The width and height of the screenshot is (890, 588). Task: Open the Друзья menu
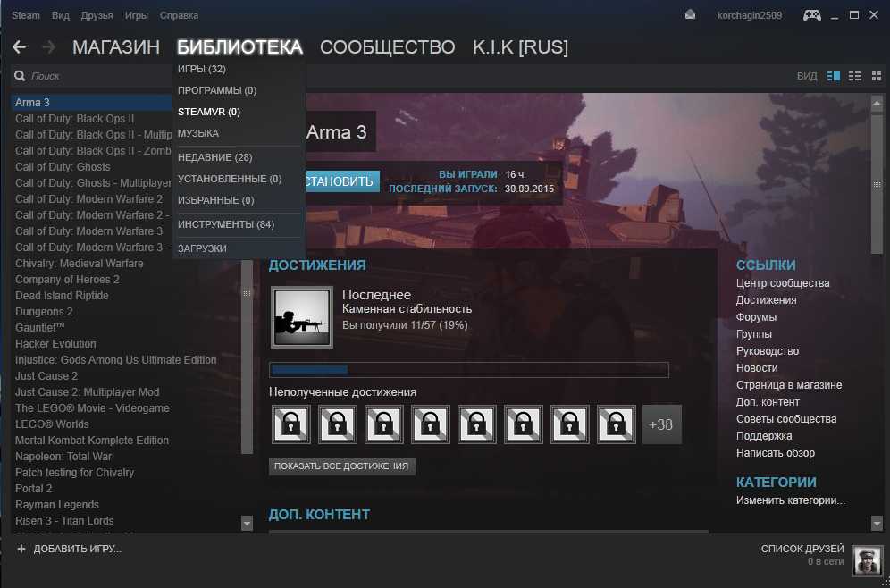[97, 15]
